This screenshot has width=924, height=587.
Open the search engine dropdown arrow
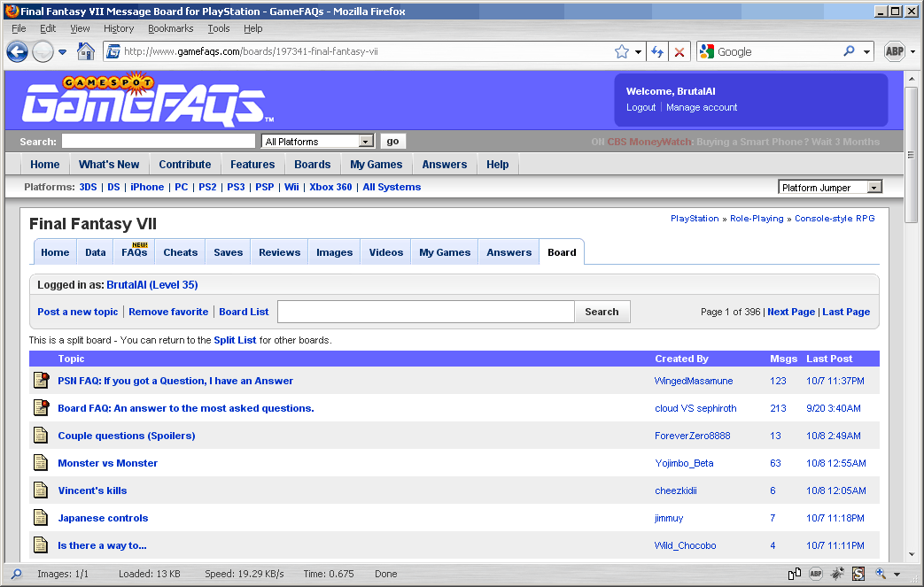(866, 51)
